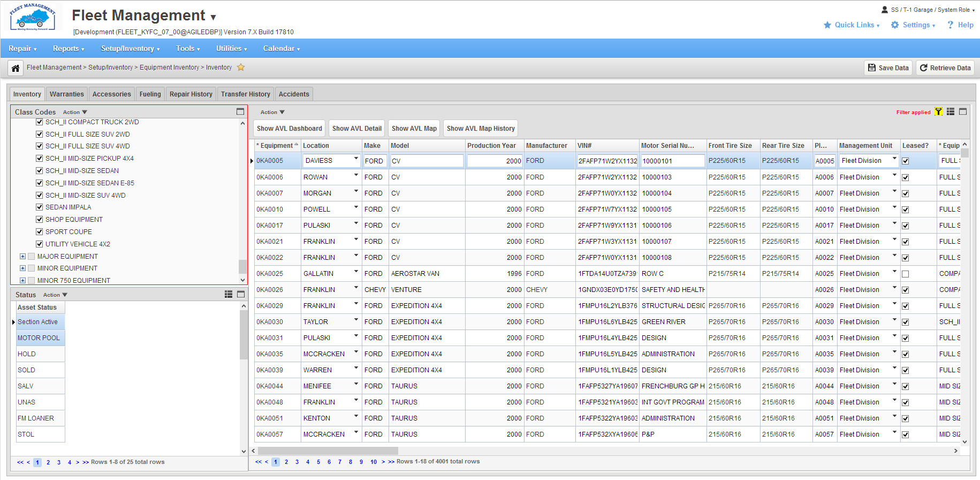Check Leased box for 0KA0025
This screenshot has height=480, width=980.
coord(905,274)
